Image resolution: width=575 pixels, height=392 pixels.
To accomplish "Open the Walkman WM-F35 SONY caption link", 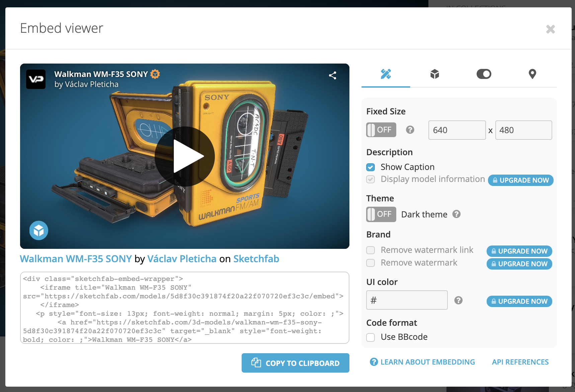I will pos(76,259).
